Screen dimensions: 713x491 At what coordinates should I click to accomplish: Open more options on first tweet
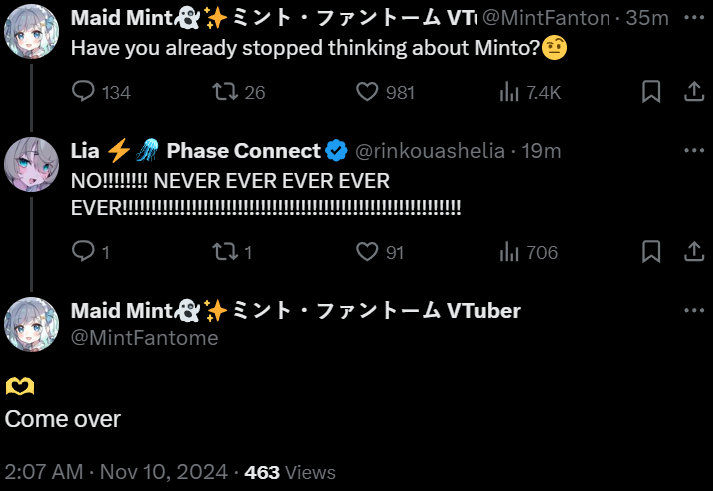[x=694, y=17]
